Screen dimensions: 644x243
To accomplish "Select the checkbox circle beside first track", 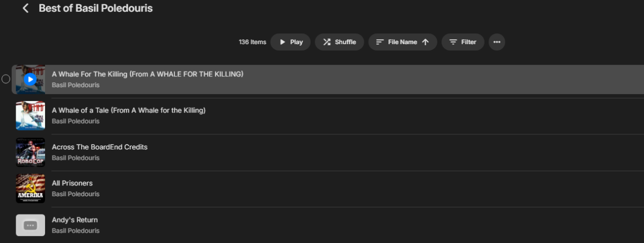I will [x=6, y=80].
